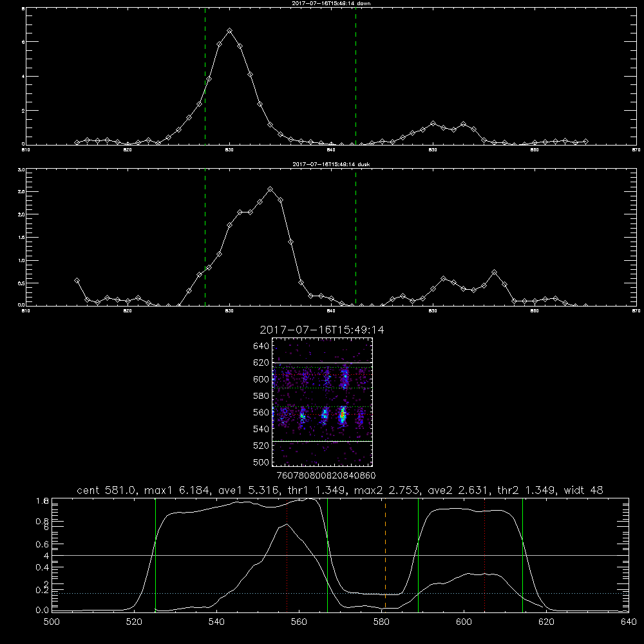Click the red dotted line near 557 in bottom plot
Screen dimensions: 644x644
(287, 555)
